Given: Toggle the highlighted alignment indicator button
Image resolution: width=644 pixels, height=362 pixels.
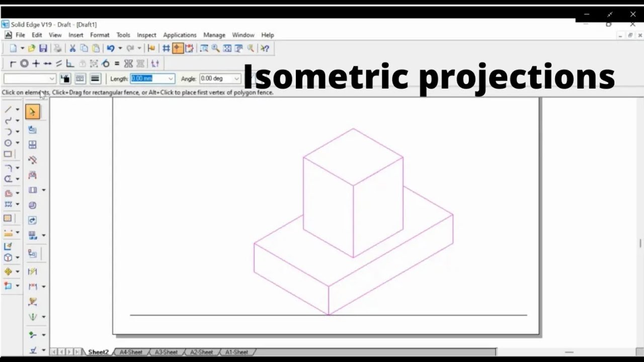Looking at the screenshot, I should click(x=178, y=48).
